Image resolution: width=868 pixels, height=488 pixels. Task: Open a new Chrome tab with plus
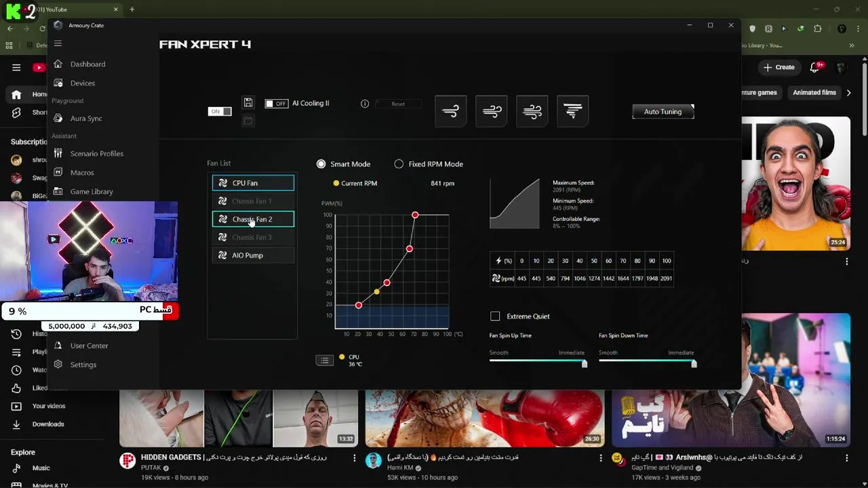tap(132, 9)
